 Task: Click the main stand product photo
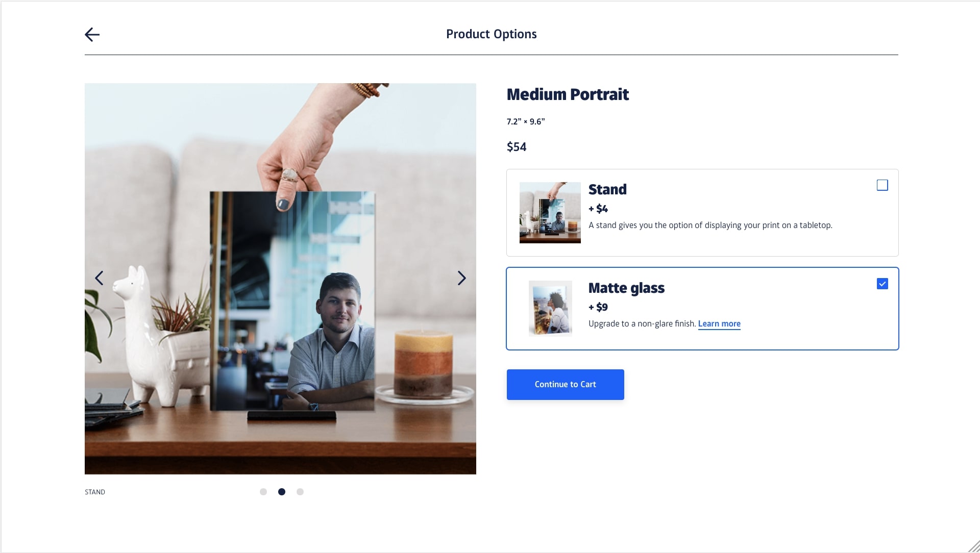coord(280,279)
